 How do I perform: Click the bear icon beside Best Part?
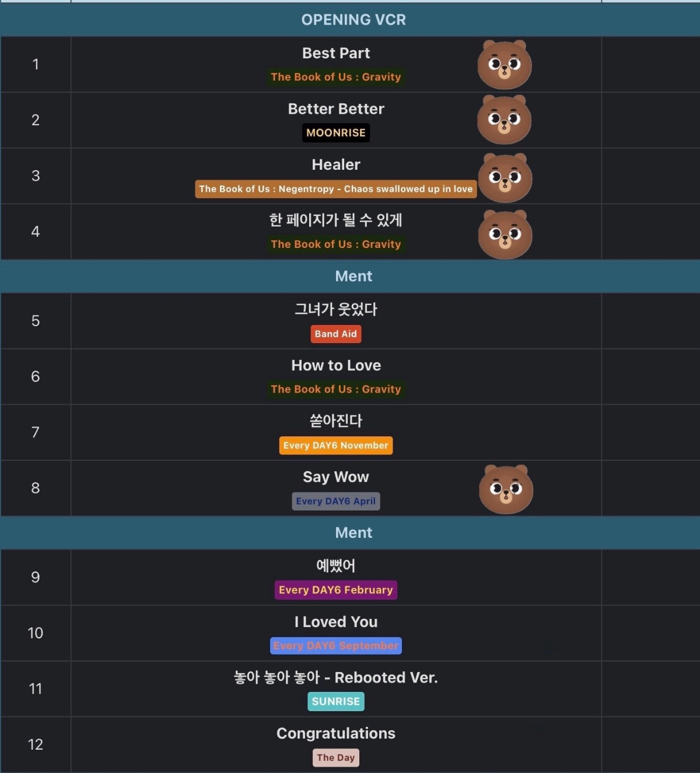(x=505, y=65)
